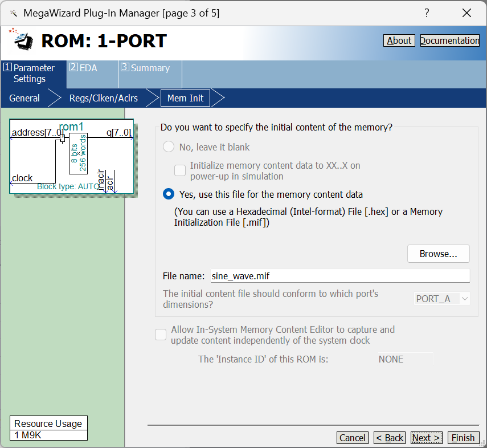Proceed with the Next button

[x=426, y=438]
